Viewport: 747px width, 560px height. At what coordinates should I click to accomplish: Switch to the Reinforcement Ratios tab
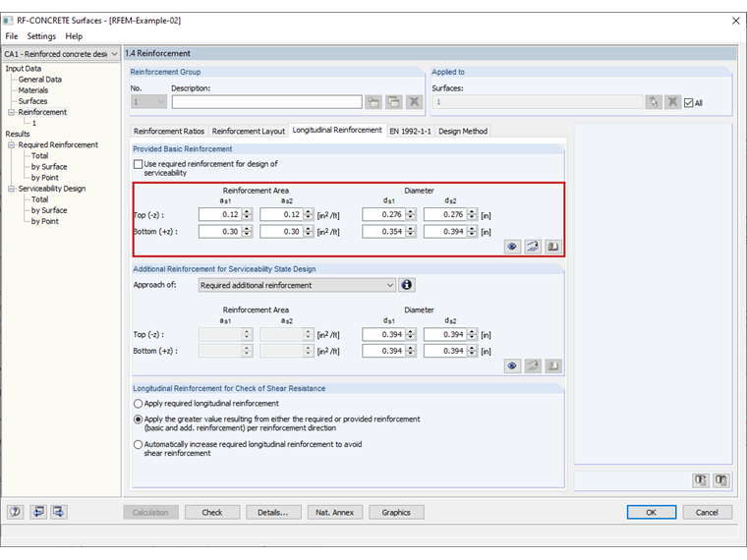pyautogui.click(x=169, y=131)
